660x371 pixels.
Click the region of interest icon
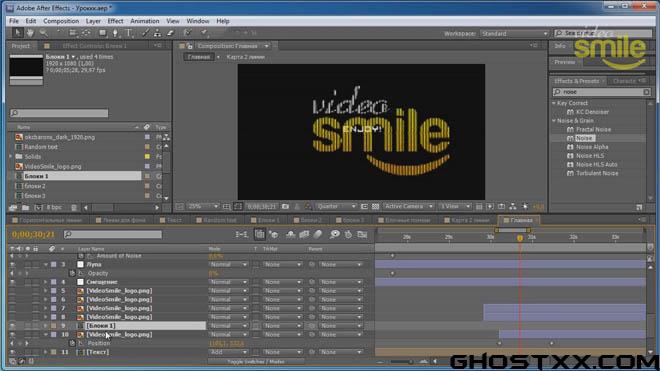point(365,206)
